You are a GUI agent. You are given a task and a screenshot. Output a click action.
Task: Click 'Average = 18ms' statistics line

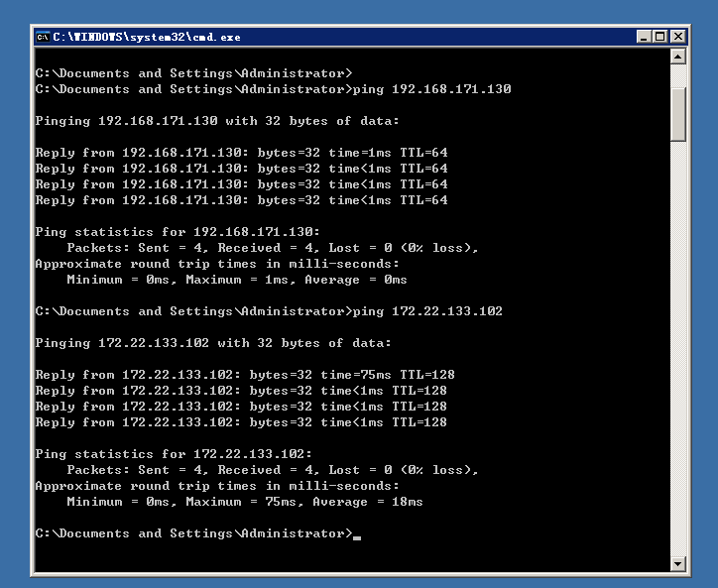[245, 502]
